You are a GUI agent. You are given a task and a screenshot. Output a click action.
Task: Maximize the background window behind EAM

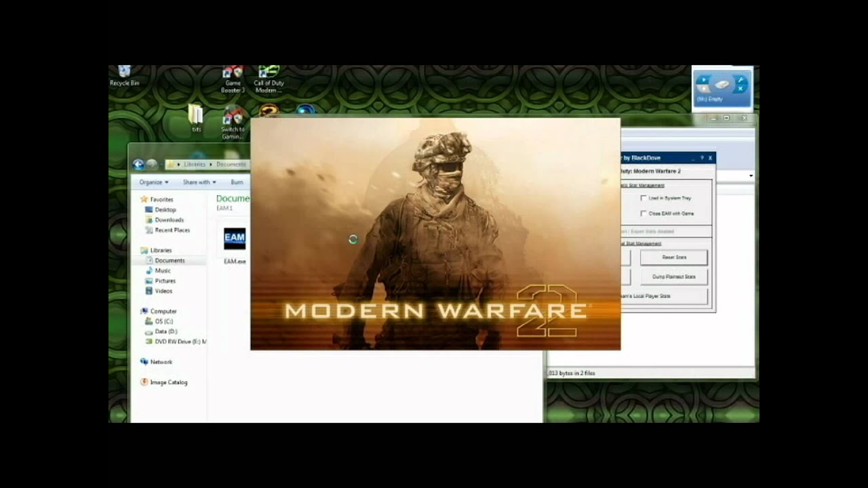(x=726, y=118)
